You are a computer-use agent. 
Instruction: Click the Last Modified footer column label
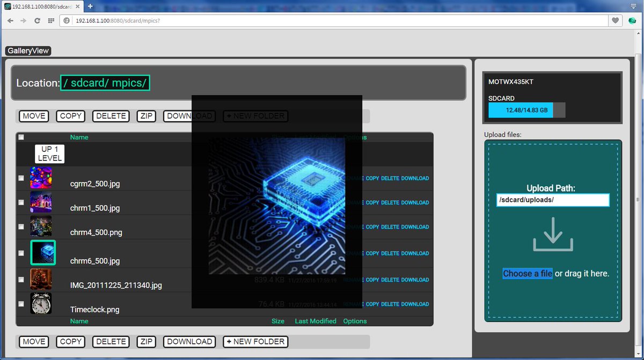pos(316,321)
